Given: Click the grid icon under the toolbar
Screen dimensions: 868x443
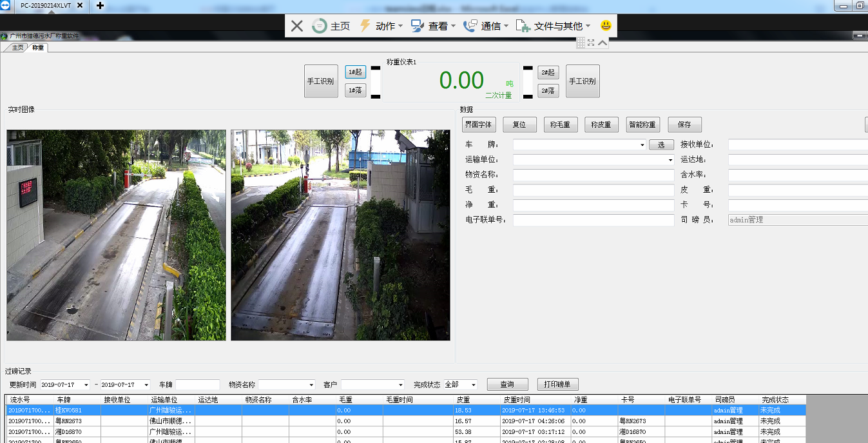Looking at the screenshot, I should tap(581, 43).
